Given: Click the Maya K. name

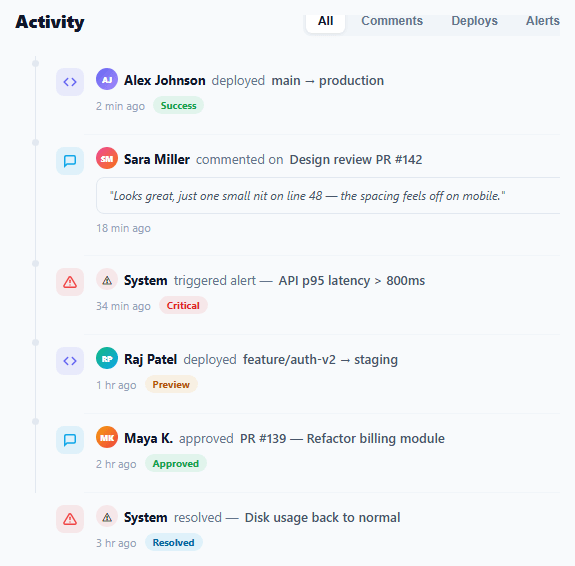Looking at the screenshot, I should [148, 439].
